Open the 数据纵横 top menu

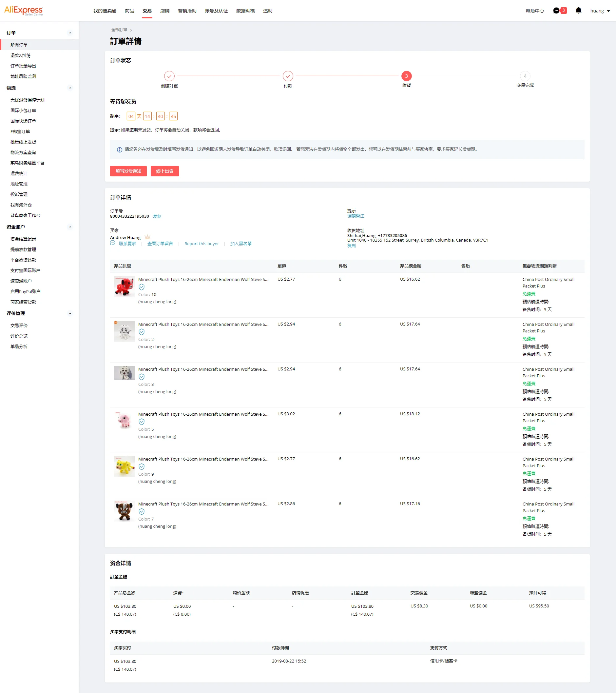[245, 11]
